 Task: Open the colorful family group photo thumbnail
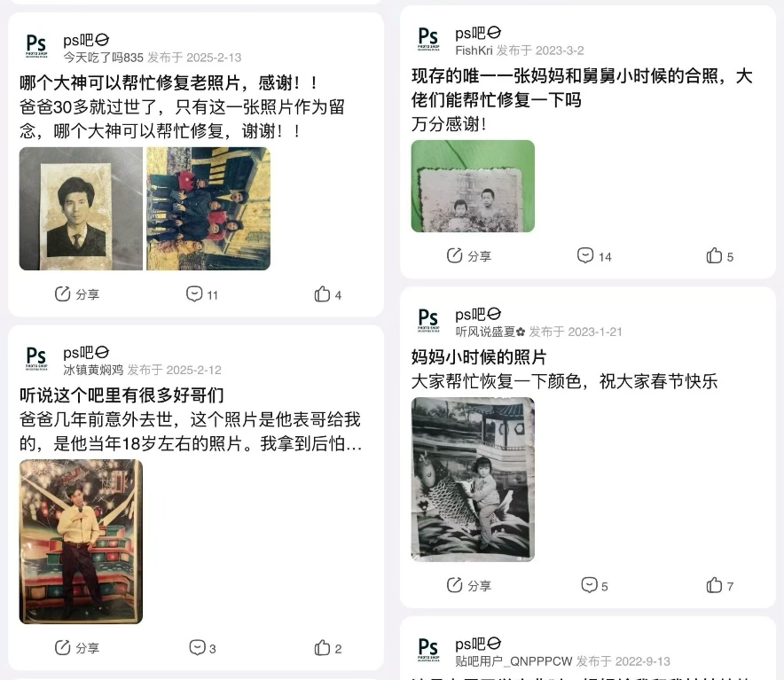click(x=208, y=208)
